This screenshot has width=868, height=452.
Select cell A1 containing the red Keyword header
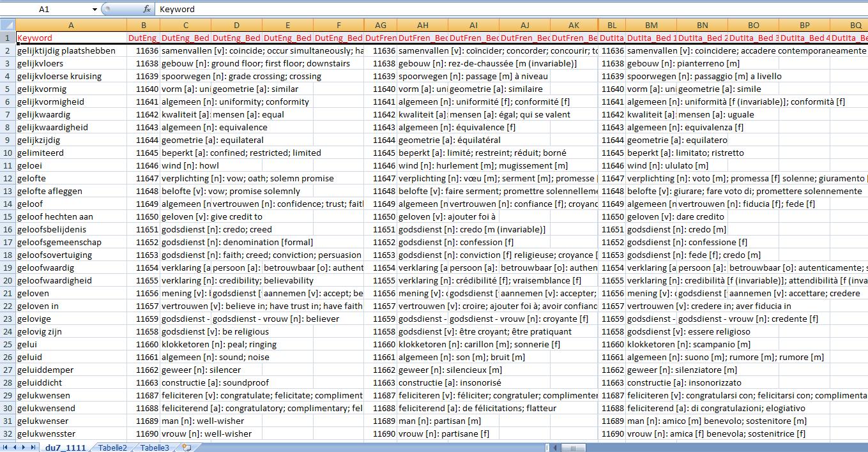click(71, 38)
